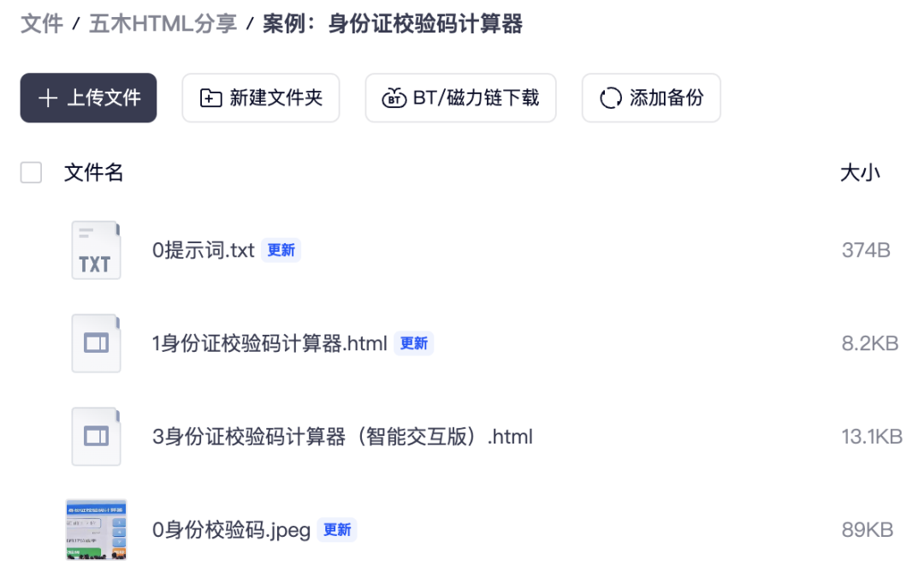This screenshot has height=578, width=924.
Task: Click the circular backup icon on 添加备份 button
Action: 609,98
